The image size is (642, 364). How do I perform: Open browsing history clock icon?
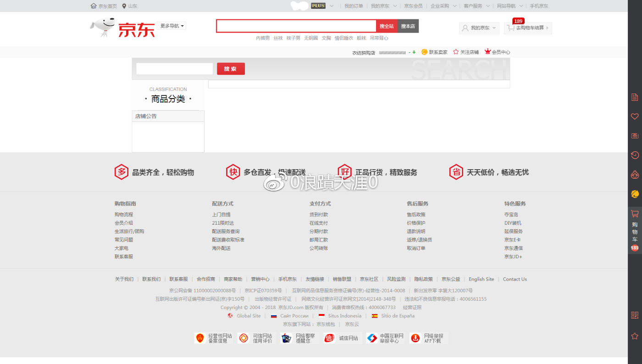(635, 155)
